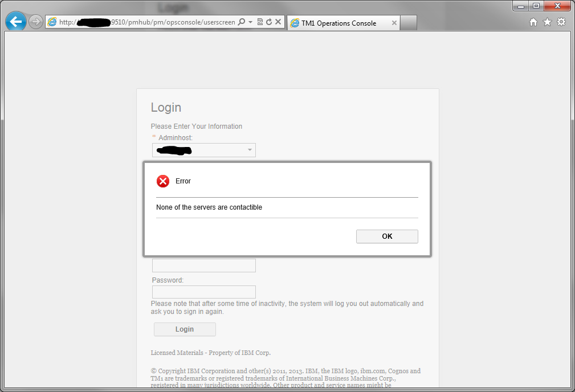Viewport: 575px width, 392px height.
Task: Click the username field above Password label
Action: click(204, 266)
